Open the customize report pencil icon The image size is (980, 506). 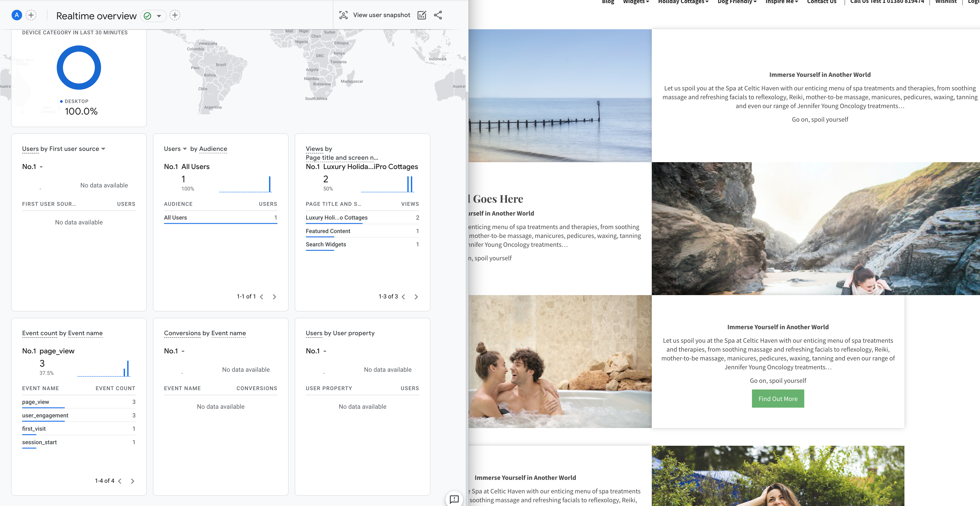click(x=422, y=15)
